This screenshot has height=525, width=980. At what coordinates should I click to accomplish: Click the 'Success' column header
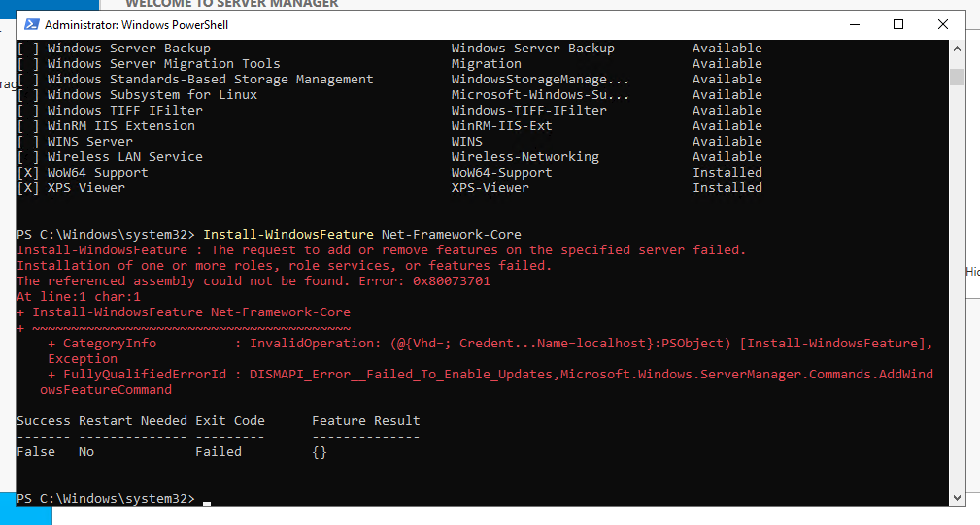click(x=44, y=421)
